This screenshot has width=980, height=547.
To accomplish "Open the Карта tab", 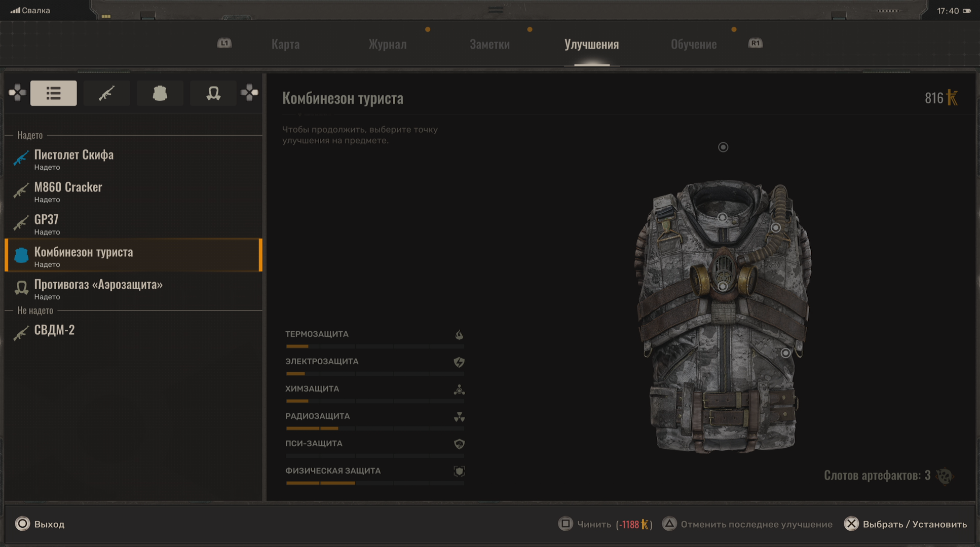I will click(285, 45).
